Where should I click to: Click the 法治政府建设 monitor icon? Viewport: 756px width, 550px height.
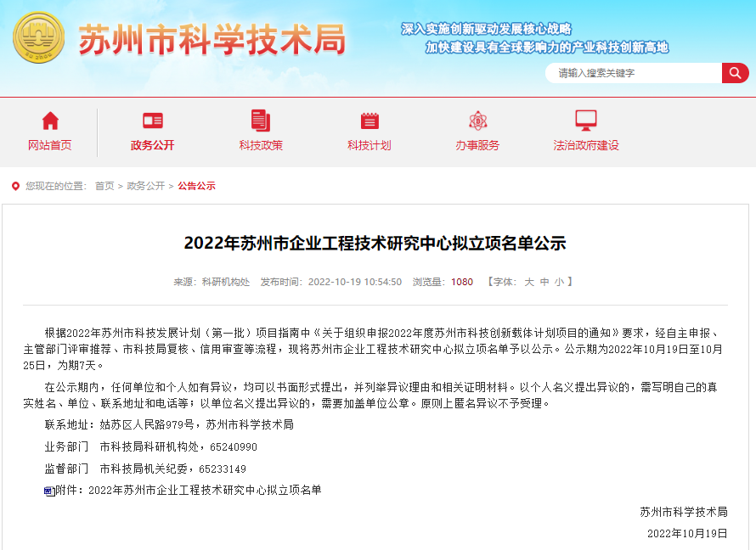click(x=586, y=121)
